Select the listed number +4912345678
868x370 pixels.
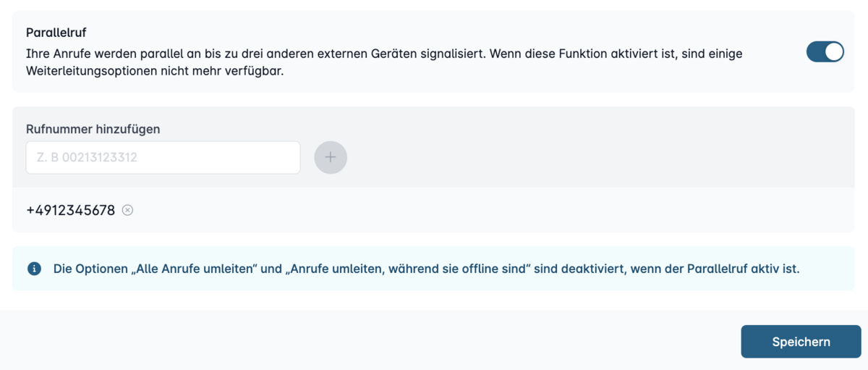pos(71,211)
